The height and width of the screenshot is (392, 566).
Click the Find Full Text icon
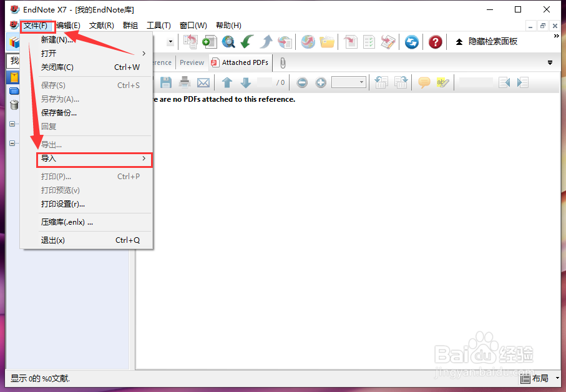point(285,42)
